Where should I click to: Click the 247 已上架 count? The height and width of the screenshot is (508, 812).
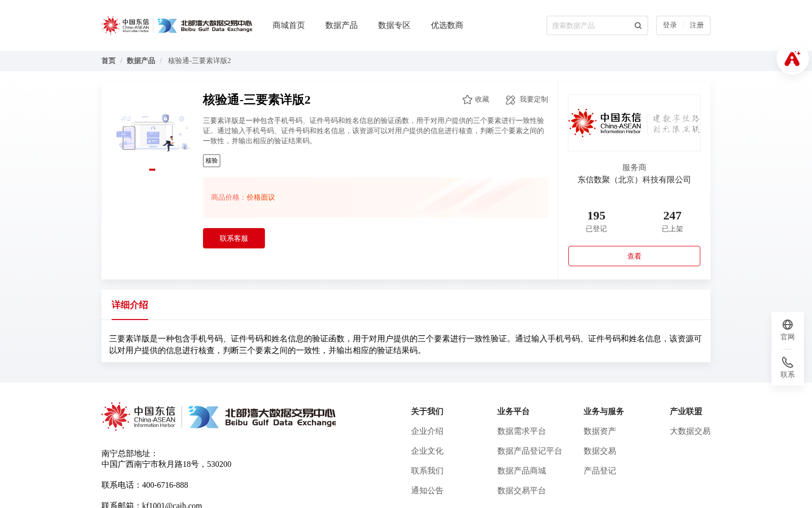[x=672, y=221]
